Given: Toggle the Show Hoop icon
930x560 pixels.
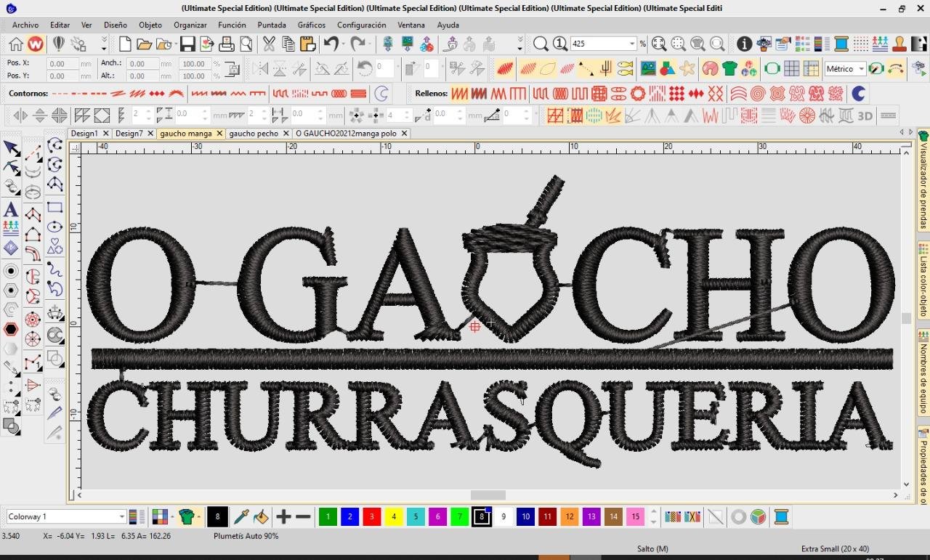Looking at the screenshot, I should (772, 69).
